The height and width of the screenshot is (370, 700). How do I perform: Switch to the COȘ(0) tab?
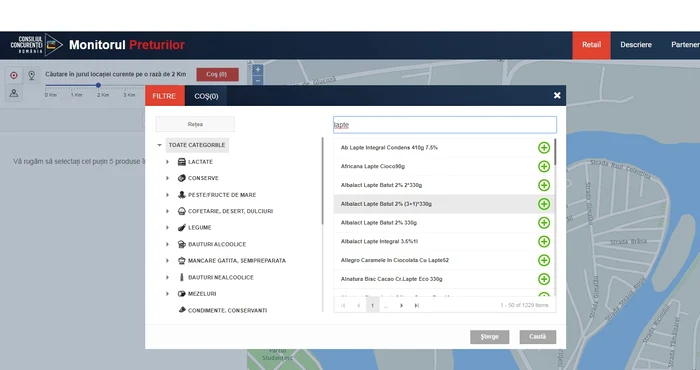pyautogui.click(x=206, y=96)
